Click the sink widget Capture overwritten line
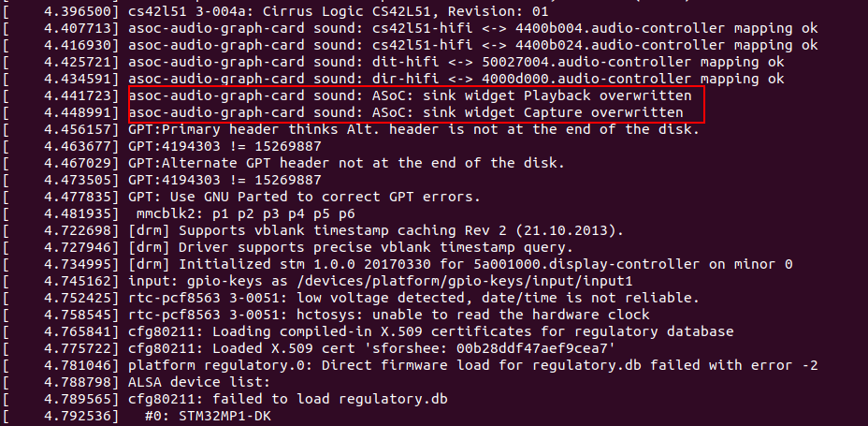868x426 pixels. [406, 112]
